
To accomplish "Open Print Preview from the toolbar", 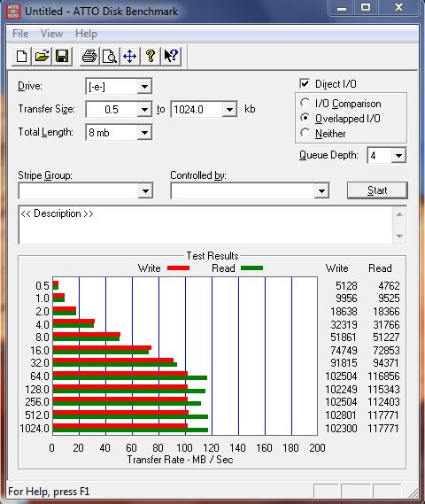I will [x=109, y=57].
